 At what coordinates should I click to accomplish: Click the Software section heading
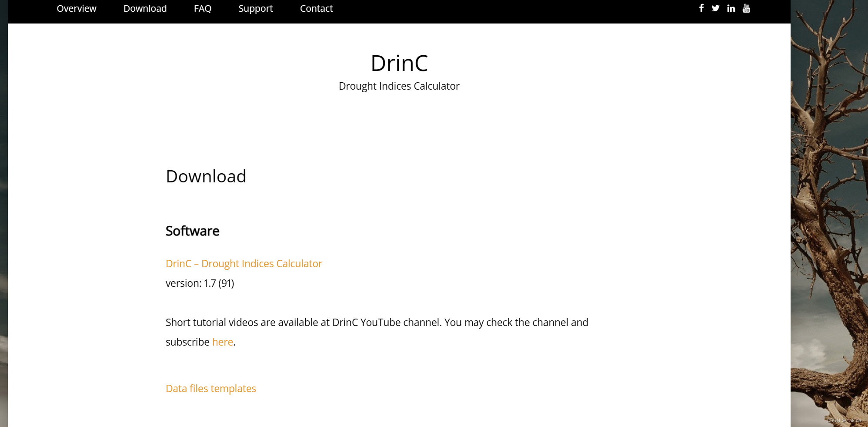[193, 231]
